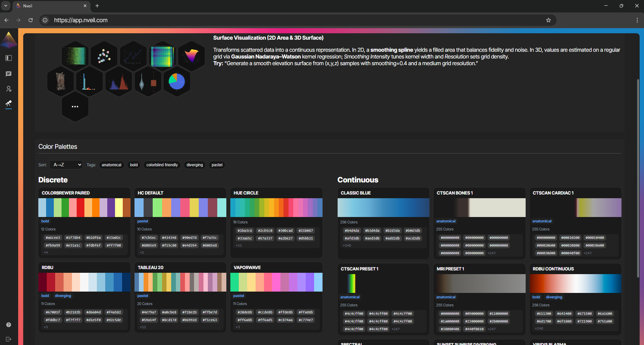
Task: Open the Sort A→Z dropdown
Action: pos(66,165)
